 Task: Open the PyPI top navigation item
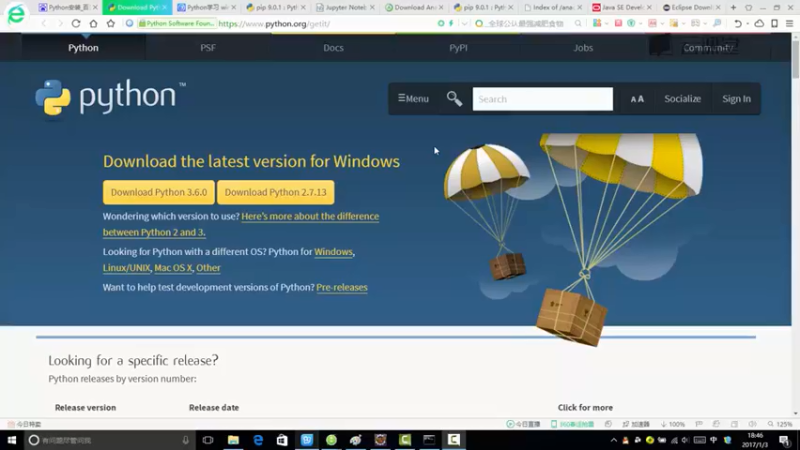pyautogui.click(x=458, y=47)
